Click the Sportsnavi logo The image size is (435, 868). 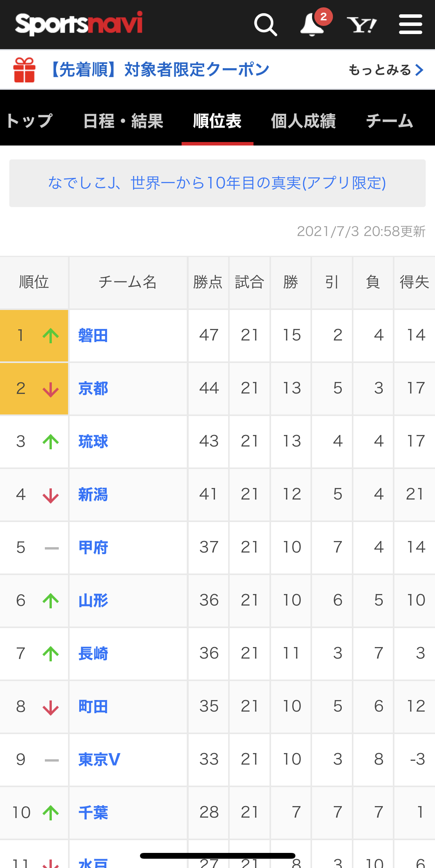pyautogui.click(x=79, y=24)
